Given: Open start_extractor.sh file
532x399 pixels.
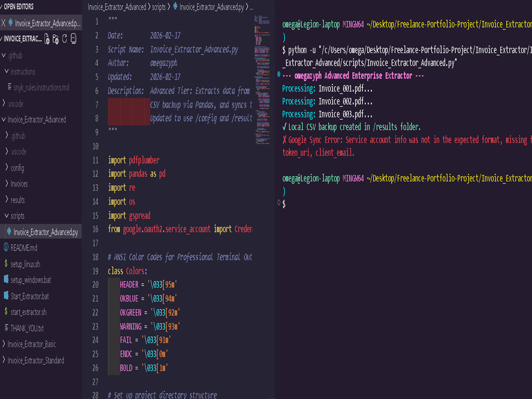Looking at the screenshot, I should (29, 312).
